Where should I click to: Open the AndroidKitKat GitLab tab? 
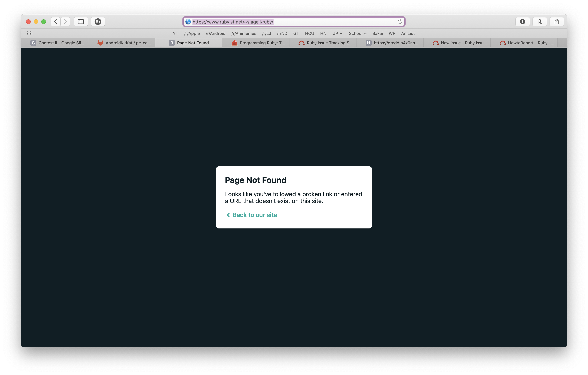tap(124, 43)
